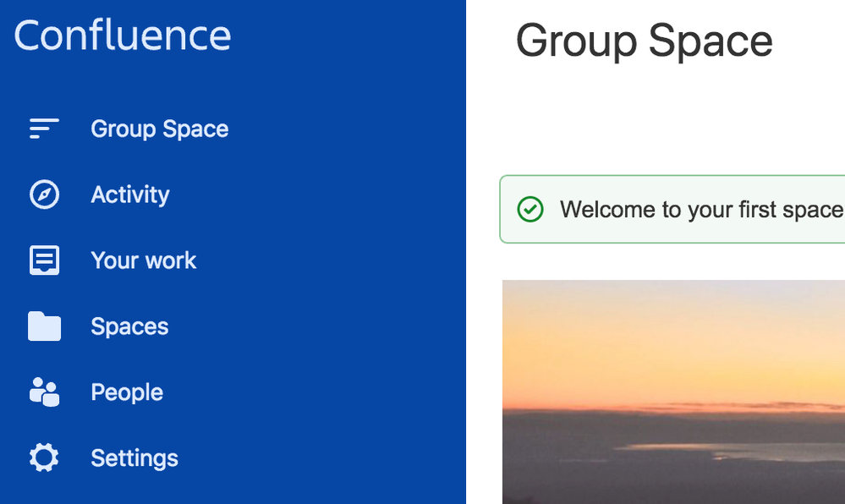Click the People group icon
The height and width of the screenshot is (504, 845).
pos(44,392)
